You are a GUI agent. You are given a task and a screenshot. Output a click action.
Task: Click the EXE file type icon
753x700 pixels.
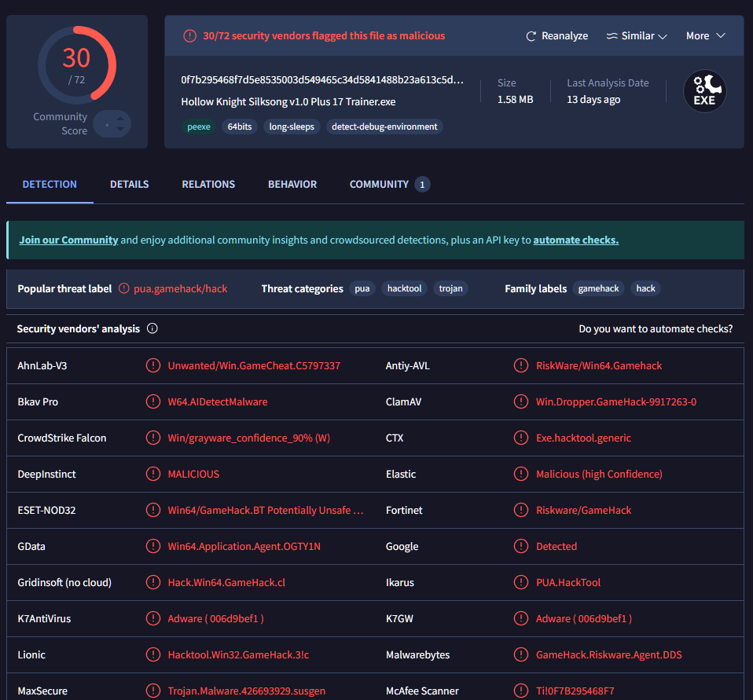(x=704, y=91)
